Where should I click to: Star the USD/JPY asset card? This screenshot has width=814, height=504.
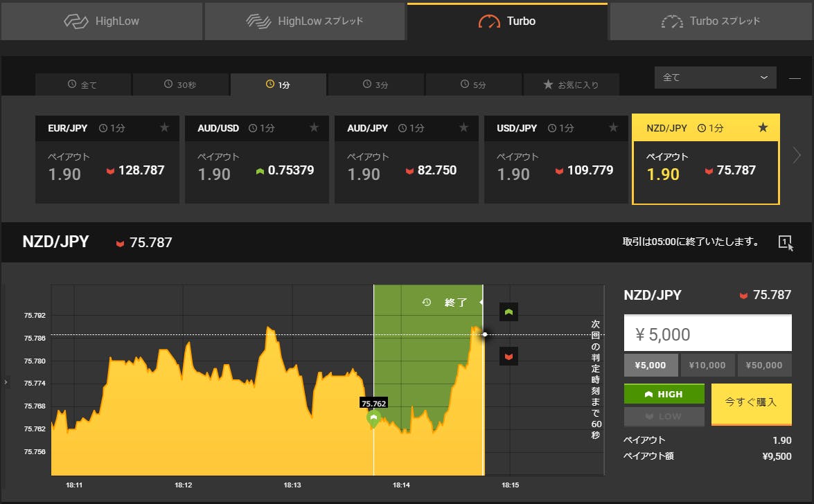tap(613, 127)
